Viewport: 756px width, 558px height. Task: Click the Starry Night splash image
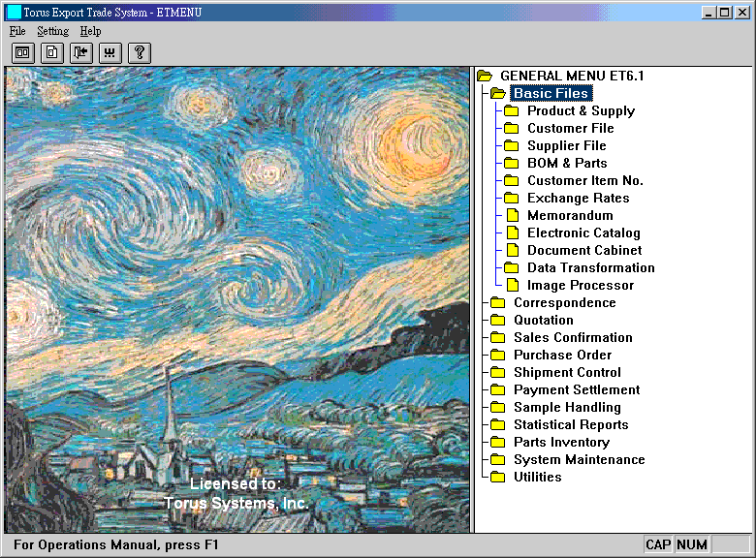click(x=237, y=299)
